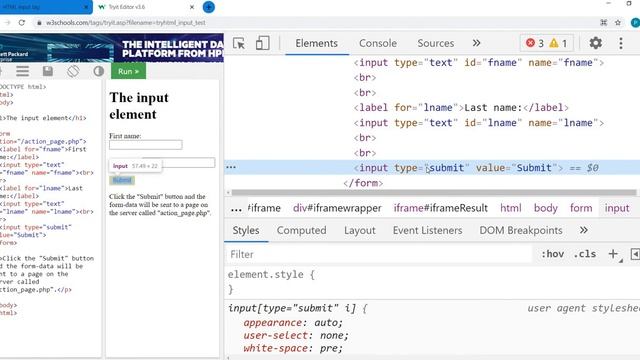This screenshot has width=640, height=360.
Task: Select the Styles tab
Action: [x=246, y=231]
